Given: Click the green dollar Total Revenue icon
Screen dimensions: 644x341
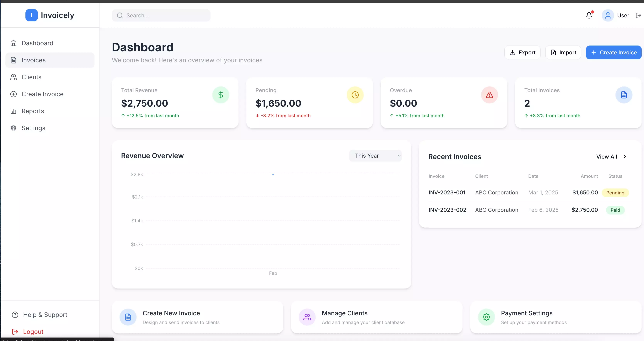Looking at the screenshot, I should [x=221, y=95].
